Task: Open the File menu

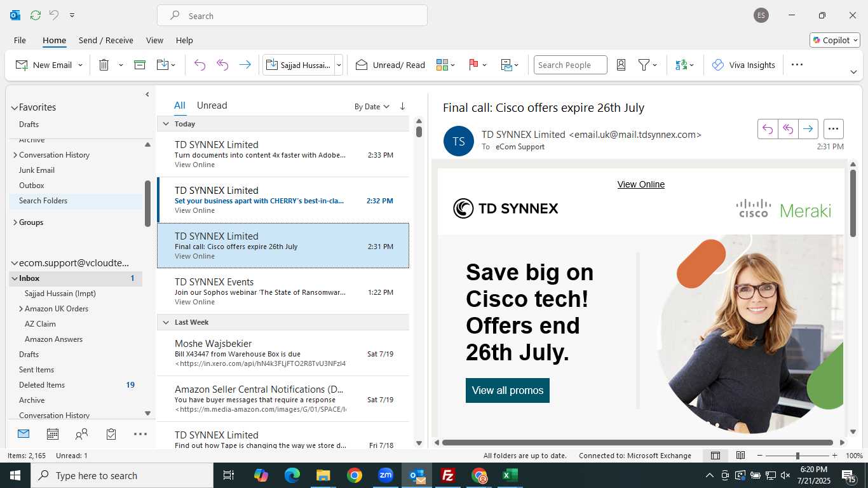Action: coord(20,40)
